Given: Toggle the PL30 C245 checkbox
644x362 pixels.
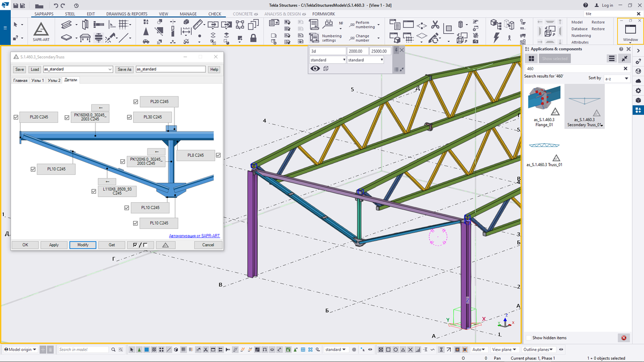Looking at the screenshot, I should [129, 117].
